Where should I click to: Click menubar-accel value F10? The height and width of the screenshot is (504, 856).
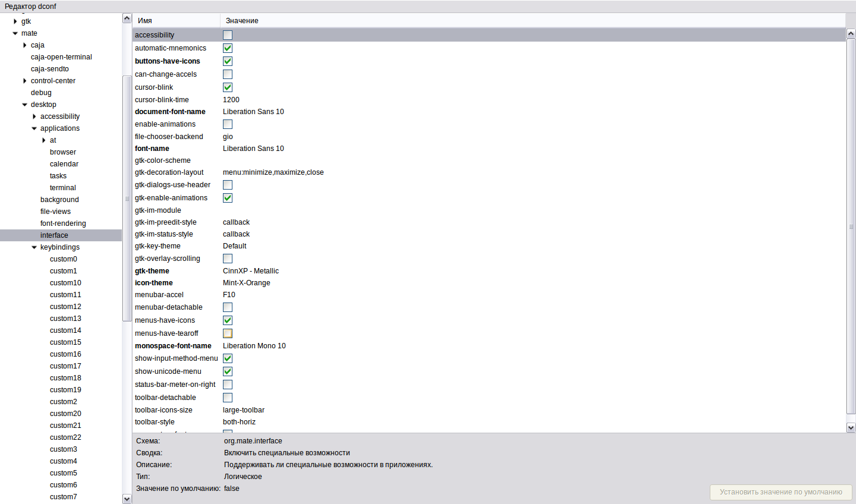[229, 295]
